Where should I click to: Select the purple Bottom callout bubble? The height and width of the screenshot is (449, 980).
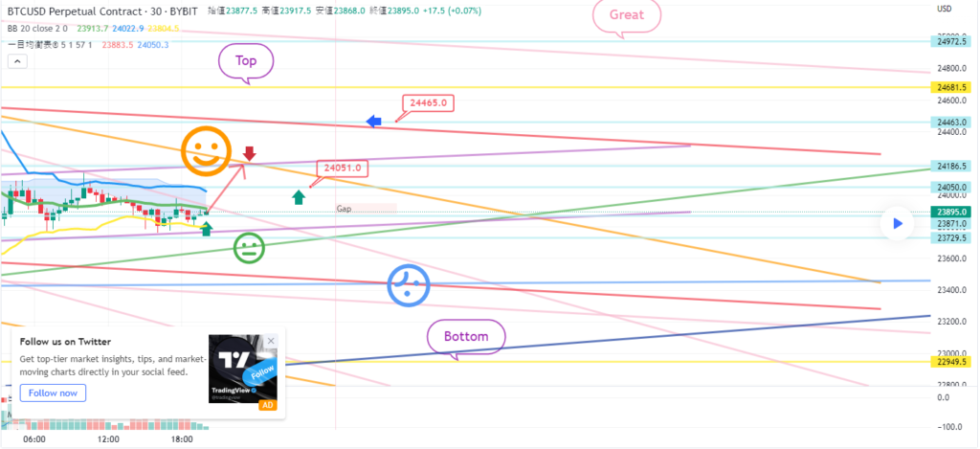click(x=465, y=336)
